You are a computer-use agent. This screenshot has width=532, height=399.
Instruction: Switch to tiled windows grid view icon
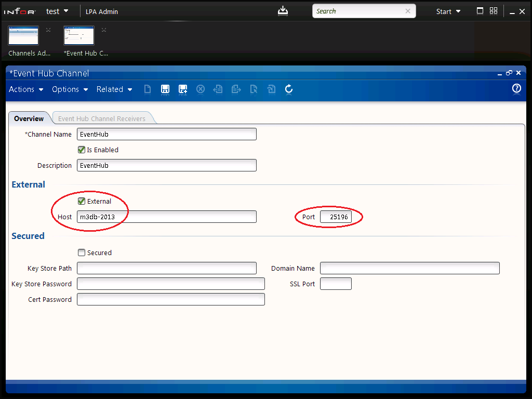coord(494,11)
